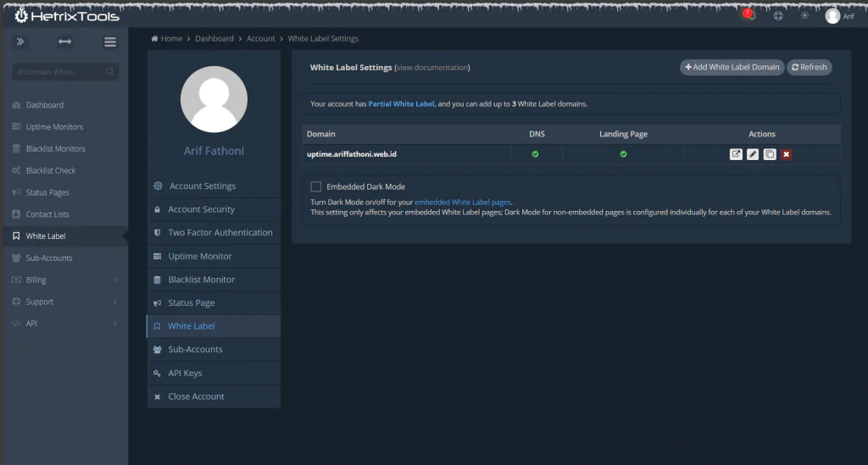Click the profile avatar picture
868x465 pixels.
pos(214,100)
